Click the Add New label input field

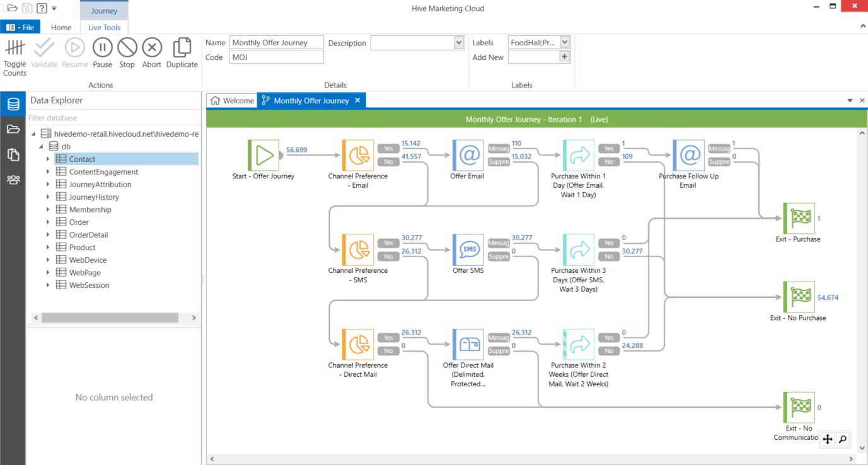coord(534,57)
